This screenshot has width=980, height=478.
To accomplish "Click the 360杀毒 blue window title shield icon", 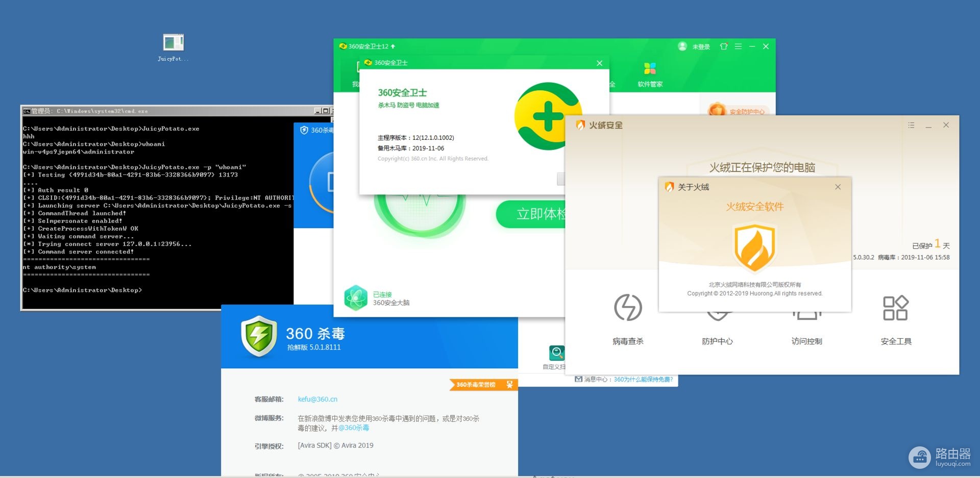I will 304,130.
